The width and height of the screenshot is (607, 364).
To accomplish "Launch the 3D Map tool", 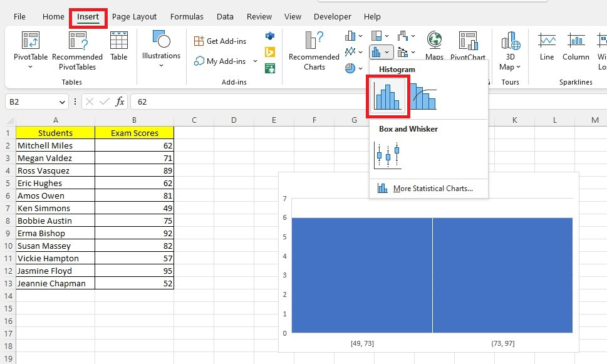I will pos(512,50).
